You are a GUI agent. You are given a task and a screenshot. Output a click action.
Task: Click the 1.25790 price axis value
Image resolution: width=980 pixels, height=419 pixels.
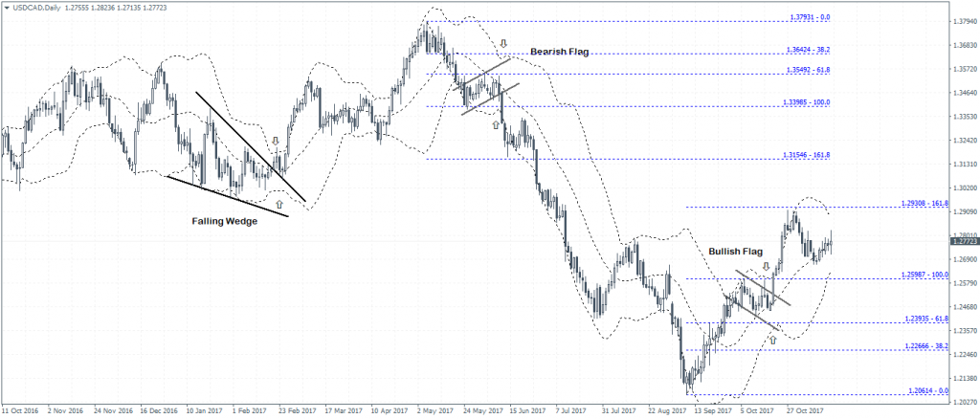(965, 283)
